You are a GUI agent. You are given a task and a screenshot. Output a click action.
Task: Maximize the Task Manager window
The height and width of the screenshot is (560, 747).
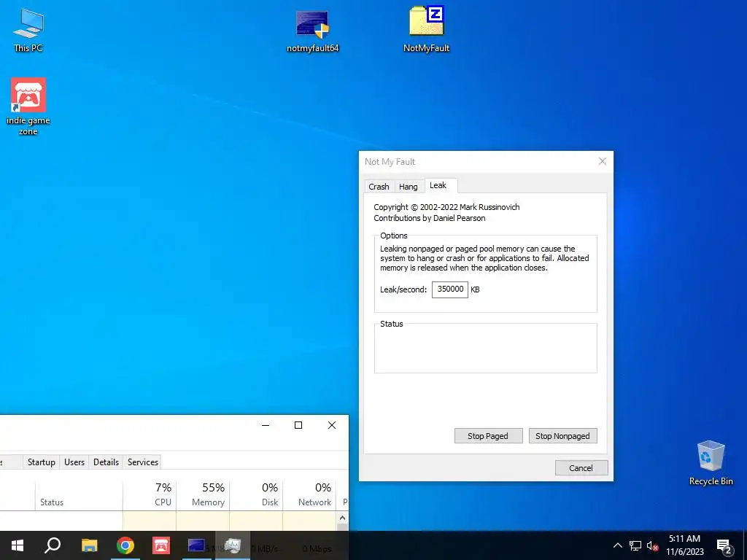pyautogui.click(x=298, y=425)
